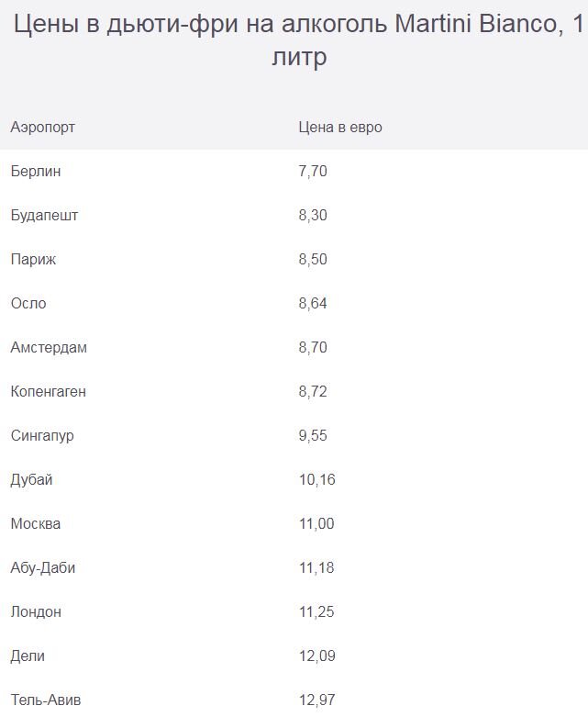The width and height of the screenshot is (588, 717).
Task: Select the Париж airport entry
Action: (33, 259)
